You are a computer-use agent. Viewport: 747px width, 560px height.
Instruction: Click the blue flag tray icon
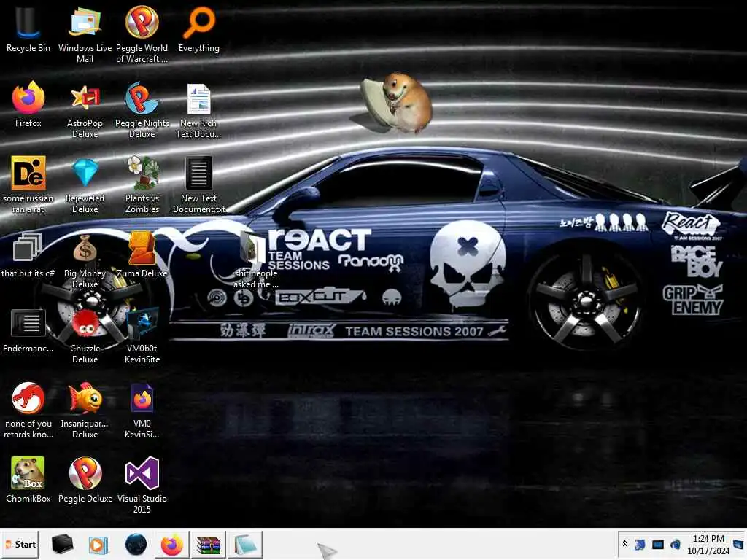tap(640, 544)
